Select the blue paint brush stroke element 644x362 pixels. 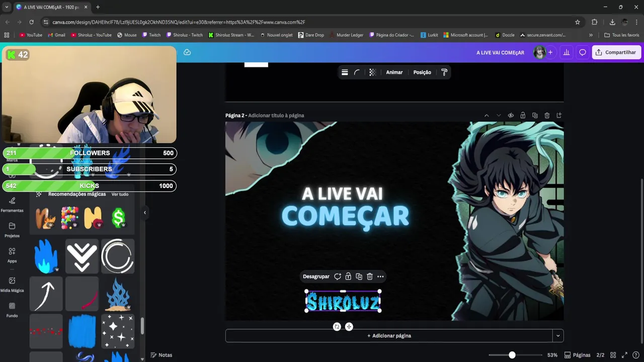(x=82, y=332)
